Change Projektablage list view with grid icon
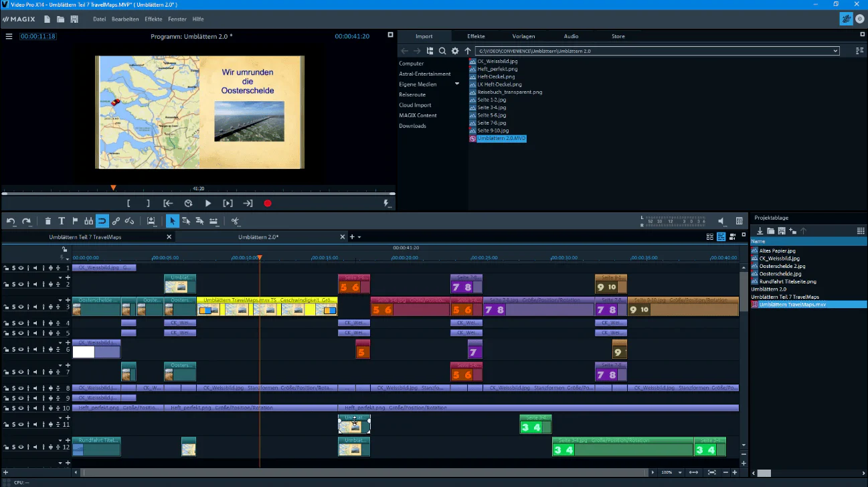Screen dimensions: 868x487 (x=861, y=231)
